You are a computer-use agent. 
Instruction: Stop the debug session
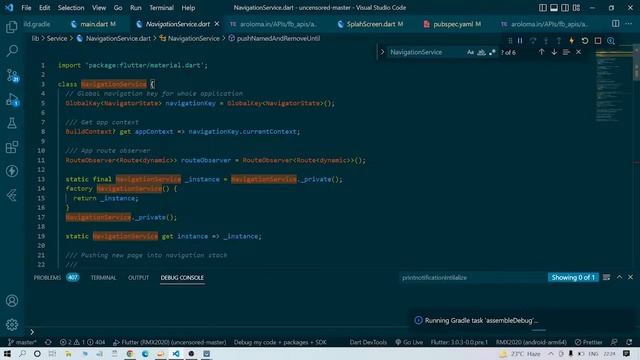pos(598,41)
